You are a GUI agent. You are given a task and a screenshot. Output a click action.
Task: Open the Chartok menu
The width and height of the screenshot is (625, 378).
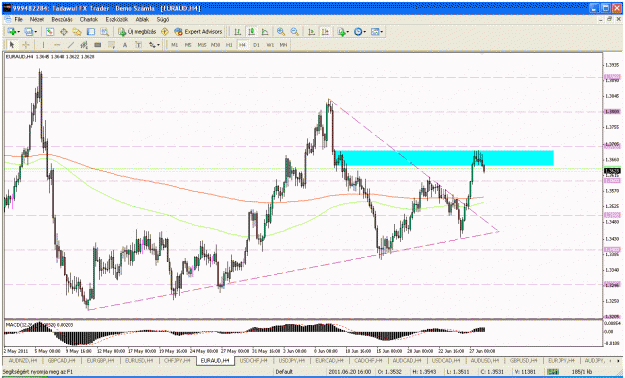[88, 19]
